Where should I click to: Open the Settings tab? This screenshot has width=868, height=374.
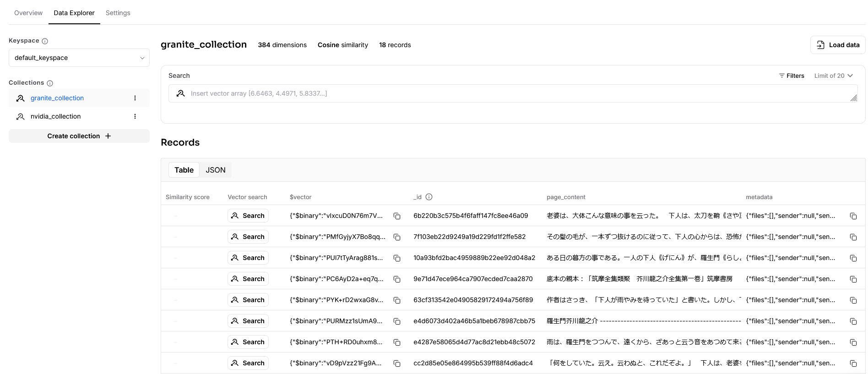(x=118, y=13)
